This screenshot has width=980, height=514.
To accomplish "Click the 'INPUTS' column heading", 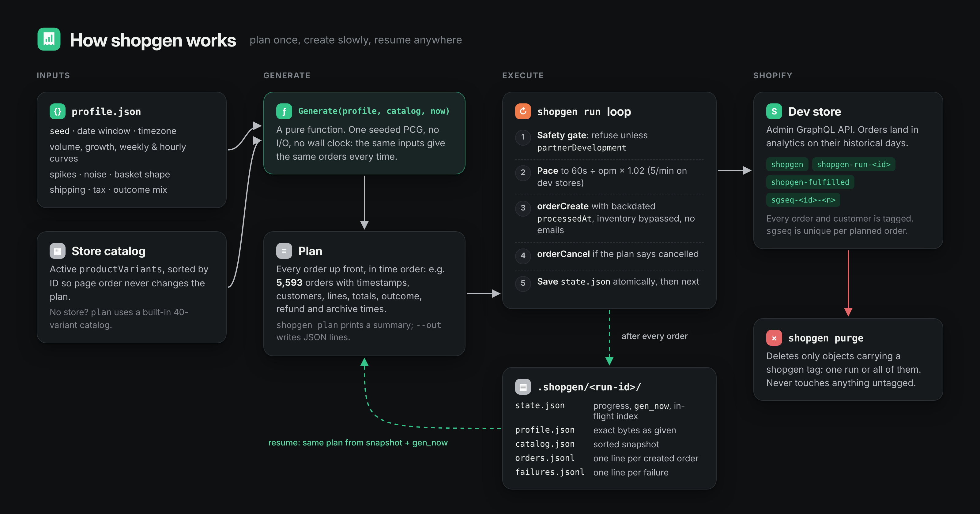I will [x=53, y=75].
